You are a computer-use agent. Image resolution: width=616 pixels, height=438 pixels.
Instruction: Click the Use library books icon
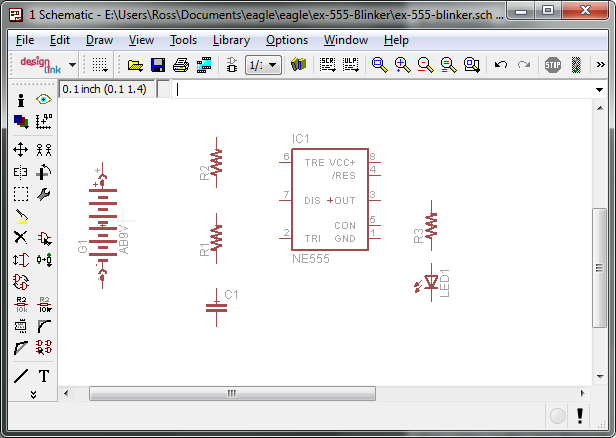pos(299,64)
